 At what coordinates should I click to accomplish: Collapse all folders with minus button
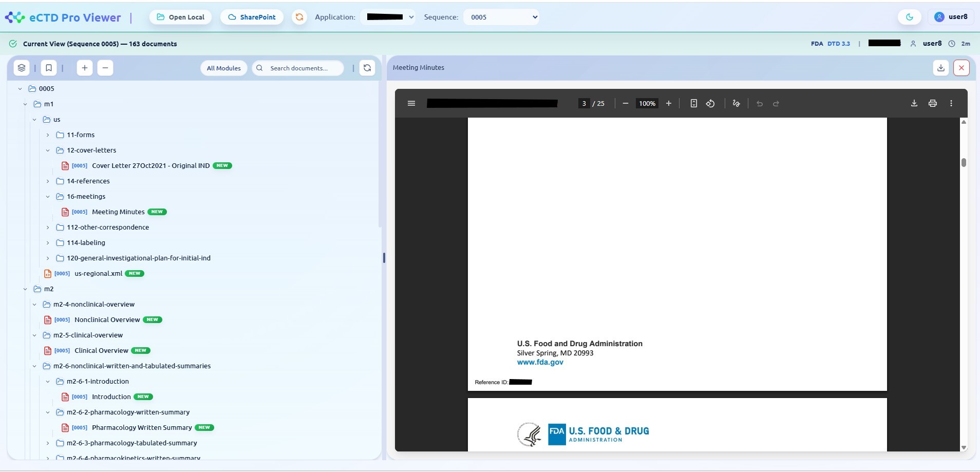[105, 68]
